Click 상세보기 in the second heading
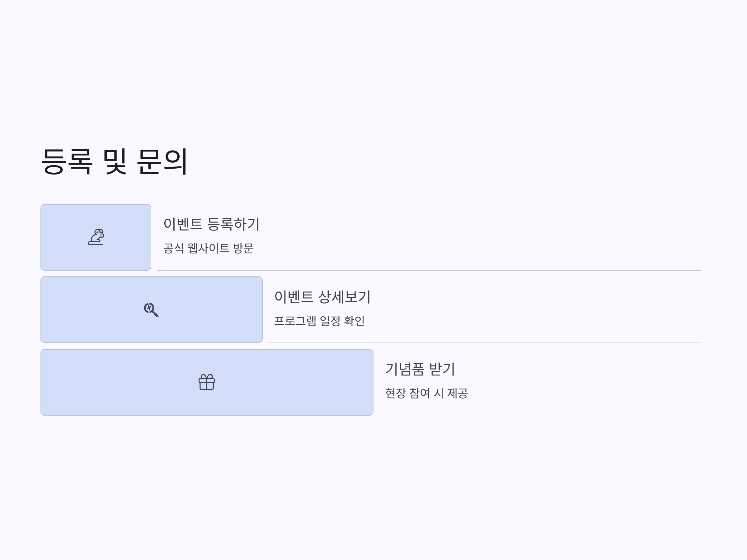Image resolution: width=747 pixels, height=560 pixels. (x=345, y=297)
